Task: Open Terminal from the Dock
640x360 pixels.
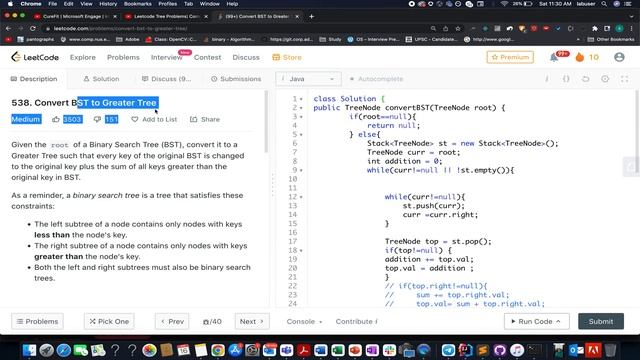Action: tap(534, 350)
